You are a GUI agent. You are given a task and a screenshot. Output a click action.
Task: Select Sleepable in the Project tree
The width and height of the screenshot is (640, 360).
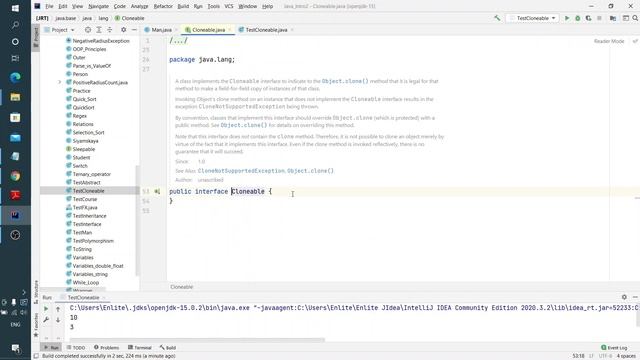[x=83, y=149]
